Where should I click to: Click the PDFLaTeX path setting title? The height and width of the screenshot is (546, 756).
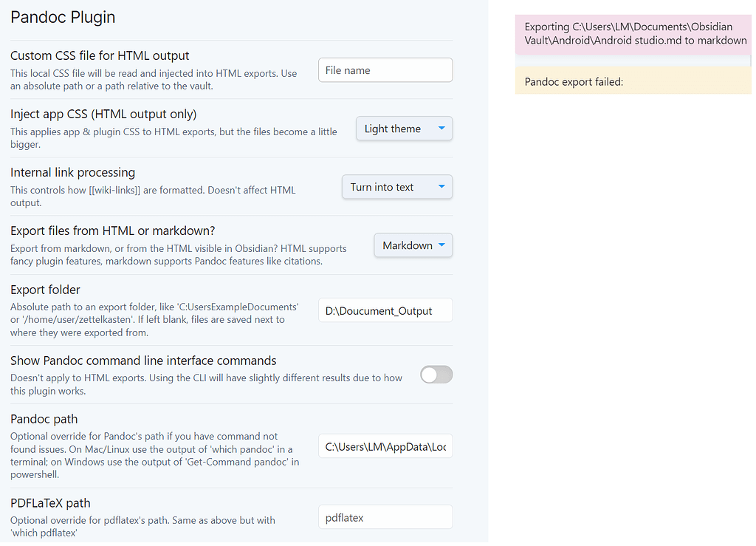[50, 503]
